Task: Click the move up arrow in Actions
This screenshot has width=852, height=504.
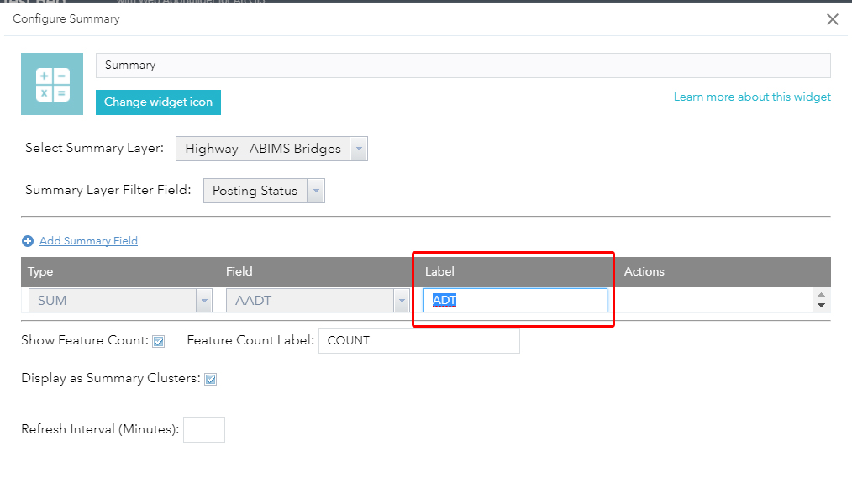Action: click(821, 295)
